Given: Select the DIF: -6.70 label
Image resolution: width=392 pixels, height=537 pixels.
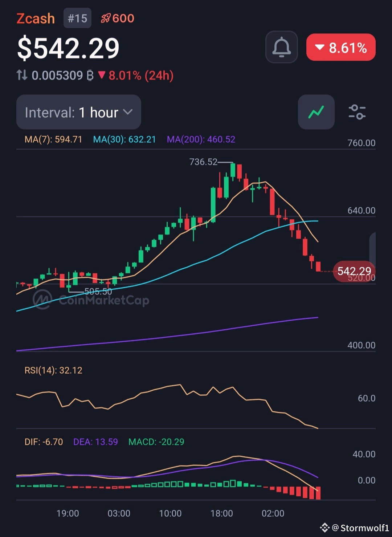Looking at the screenshot, I should (x=44, y=442).
